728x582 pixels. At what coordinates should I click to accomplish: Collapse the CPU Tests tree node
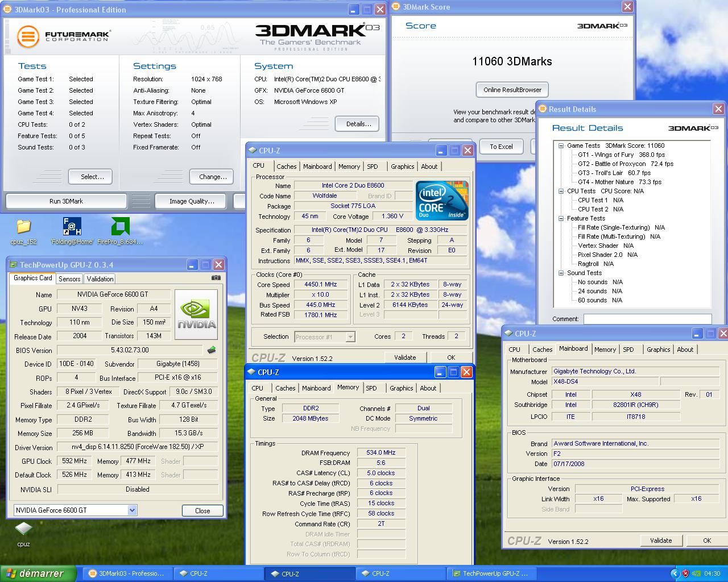(x=561, y=191)
